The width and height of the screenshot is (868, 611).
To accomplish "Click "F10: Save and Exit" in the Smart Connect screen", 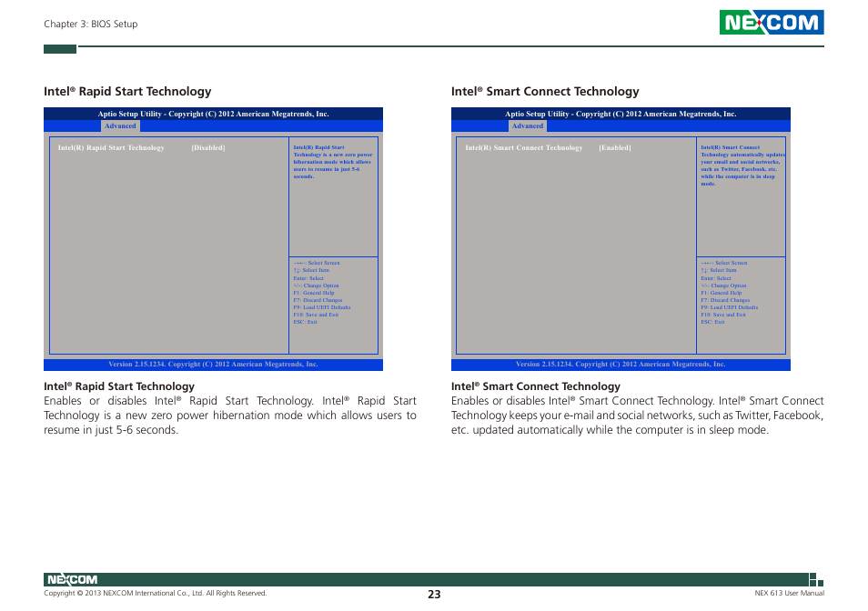I will click(x=723, y=314).
